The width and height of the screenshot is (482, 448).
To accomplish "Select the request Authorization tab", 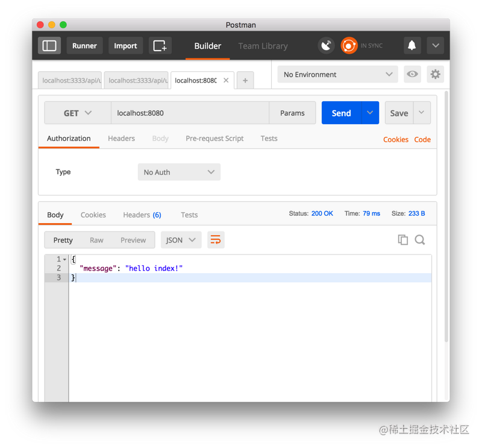I will coord(69,139).
